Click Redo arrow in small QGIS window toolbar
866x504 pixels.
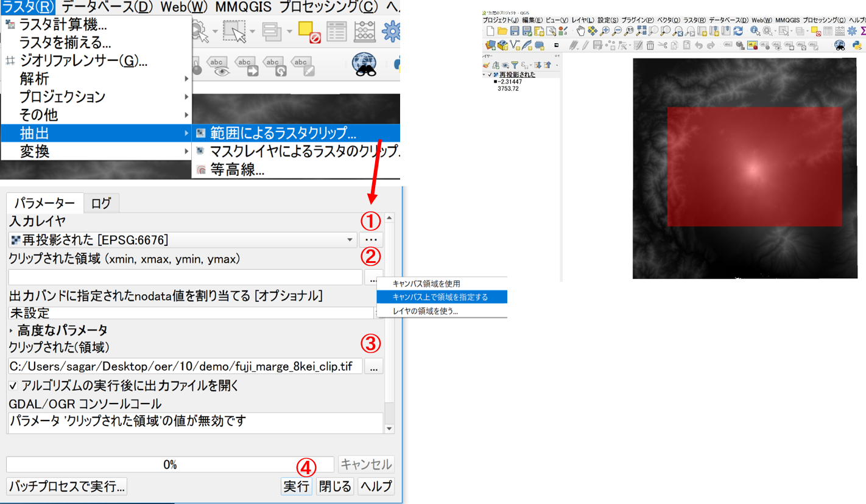coord(711,45)
